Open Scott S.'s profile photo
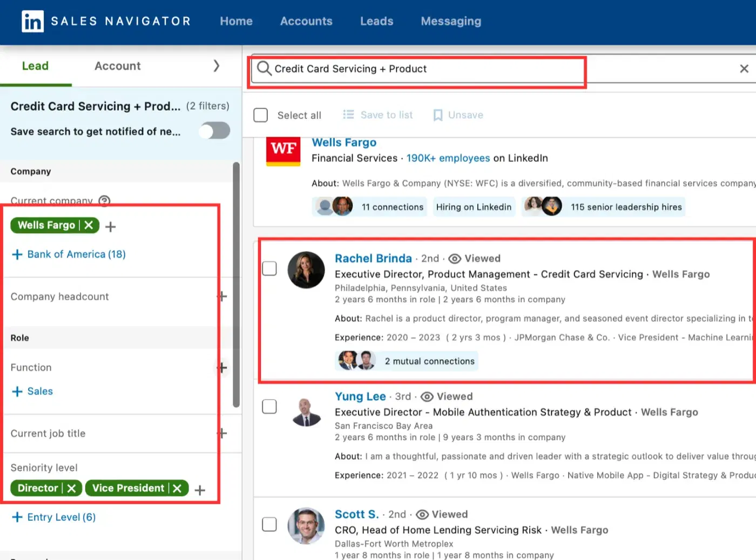 click(x=306, y=525)
